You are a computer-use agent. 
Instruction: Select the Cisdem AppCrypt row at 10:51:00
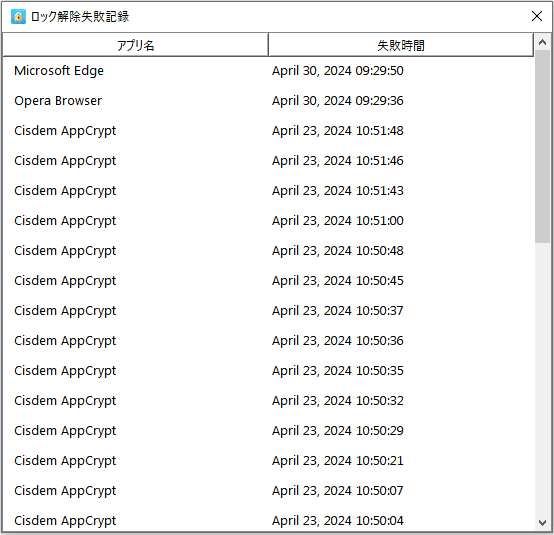pyautogui.click(x=268, y=221)
